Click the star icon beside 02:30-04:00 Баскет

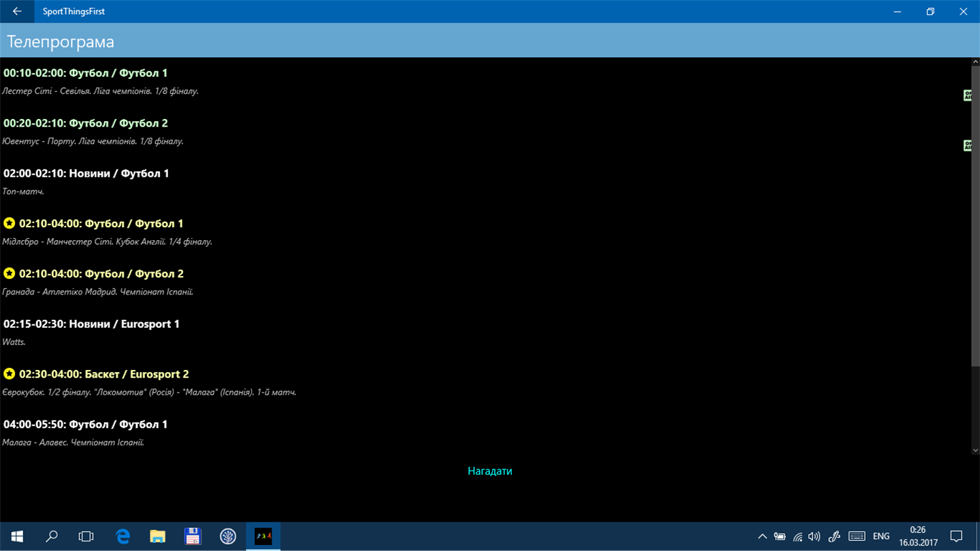(10, 374)
